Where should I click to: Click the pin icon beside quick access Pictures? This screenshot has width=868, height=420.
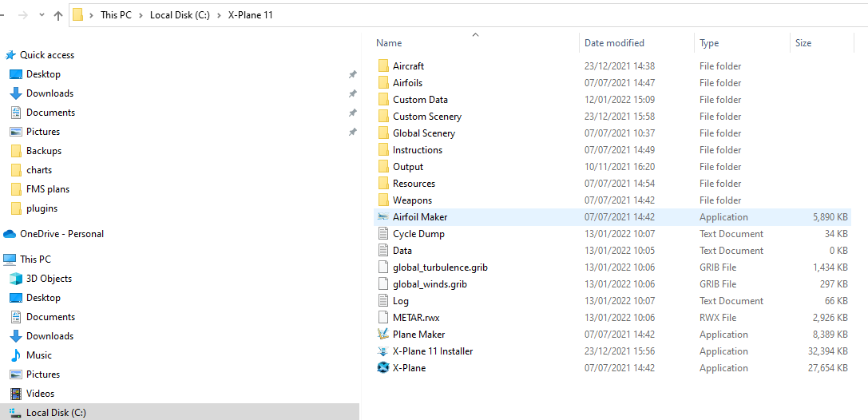(352, 132)
